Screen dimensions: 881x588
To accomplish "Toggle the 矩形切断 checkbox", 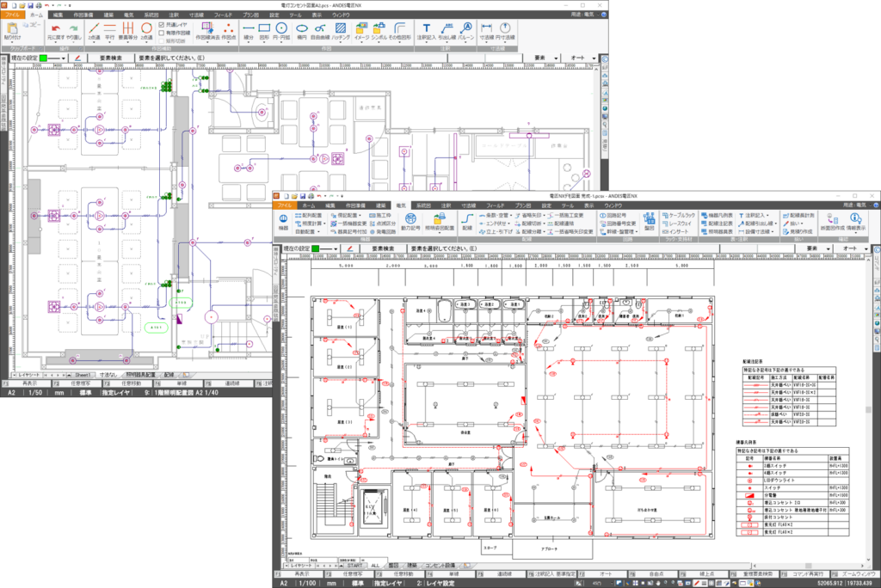I will point(162,40).
